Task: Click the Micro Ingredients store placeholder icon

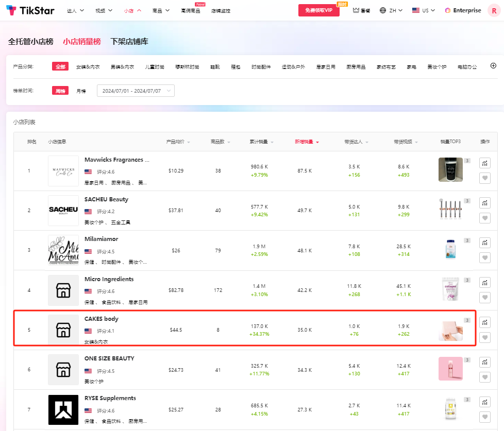Action: point(63,290)
